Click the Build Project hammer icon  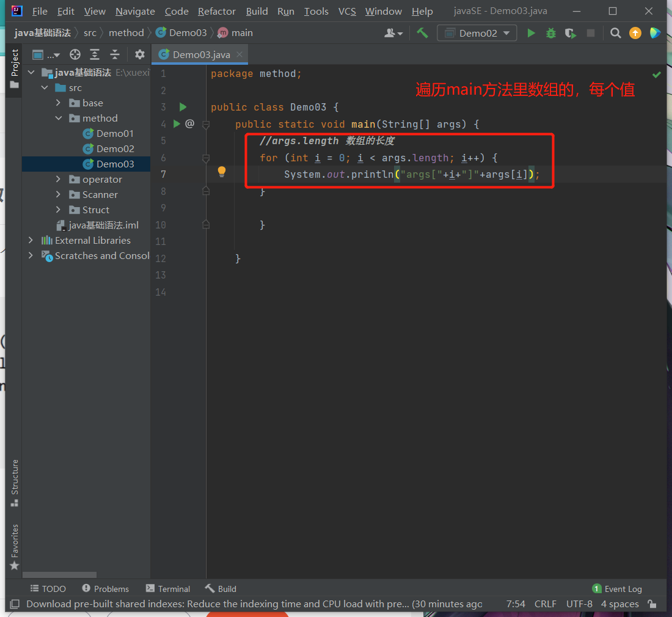coord(423,33)
